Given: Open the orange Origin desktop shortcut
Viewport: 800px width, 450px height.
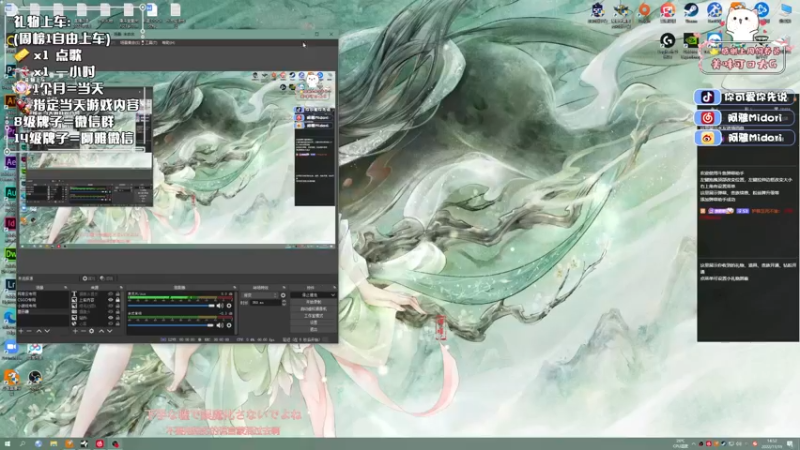Looking at the screenshot, I should click(645, 10).
